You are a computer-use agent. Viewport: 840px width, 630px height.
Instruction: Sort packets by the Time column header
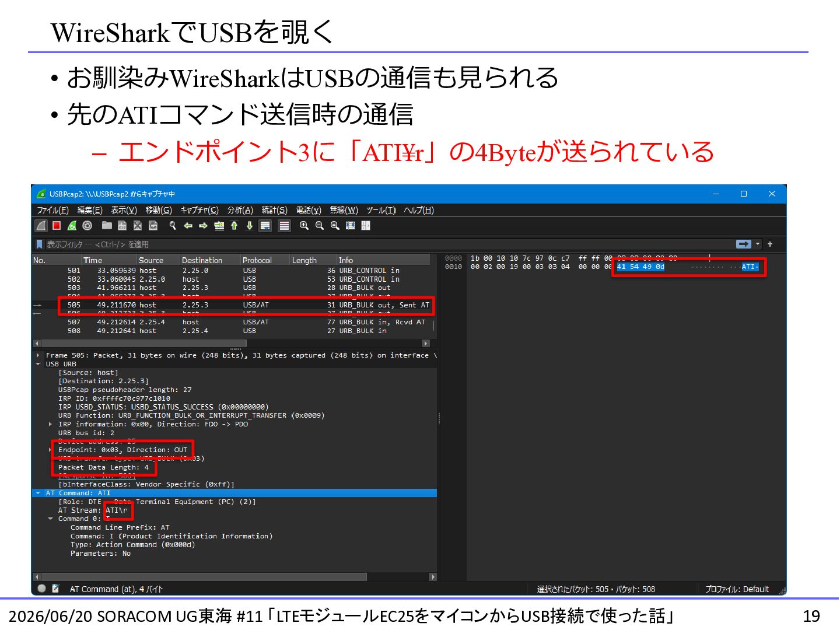109,260
